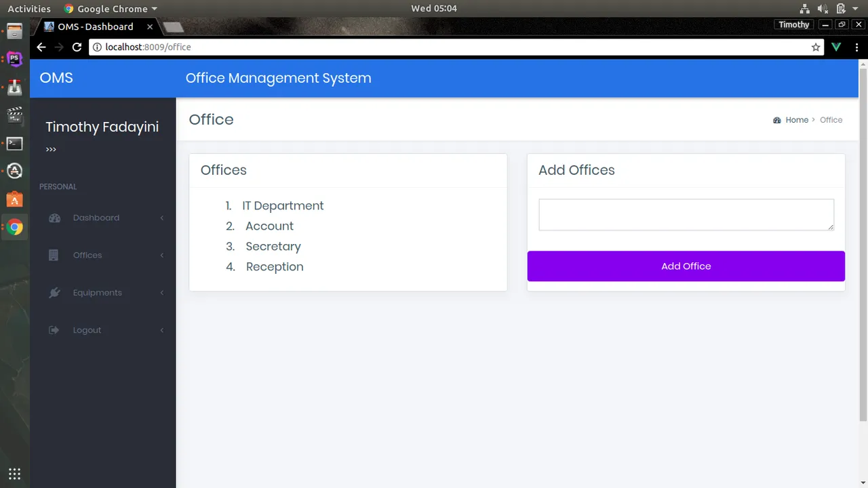Click the network status icon in top bar
The image size is (868, 488).
coord(805,9)
